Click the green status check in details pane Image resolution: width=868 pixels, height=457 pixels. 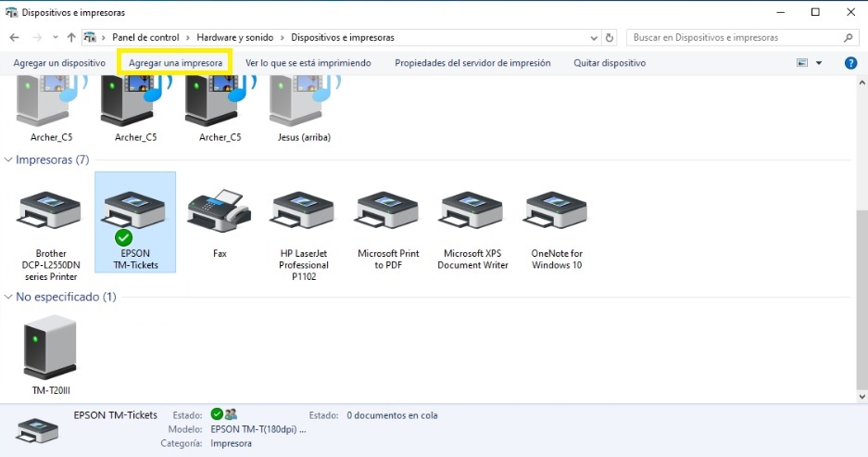(217, 414)
